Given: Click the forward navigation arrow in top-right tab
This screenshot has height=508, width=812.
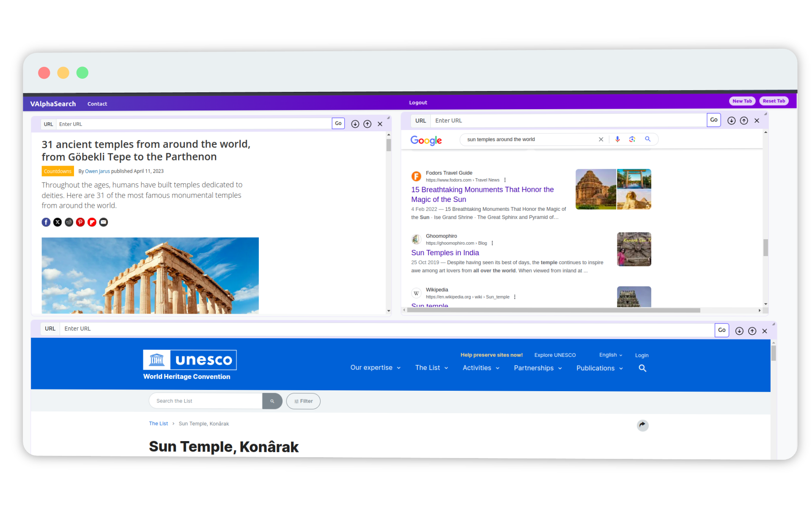Looking at the screenshot, I should click(743, 120).
